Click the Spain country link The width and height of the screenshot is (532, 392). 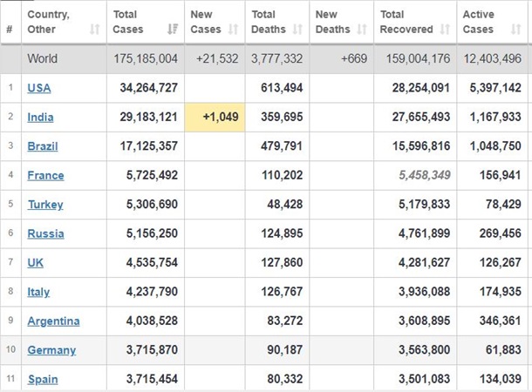point(43,379)
